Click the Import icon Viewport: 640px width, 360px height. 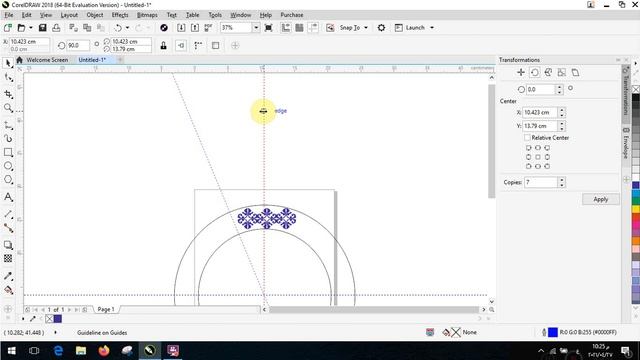point(181,28)
